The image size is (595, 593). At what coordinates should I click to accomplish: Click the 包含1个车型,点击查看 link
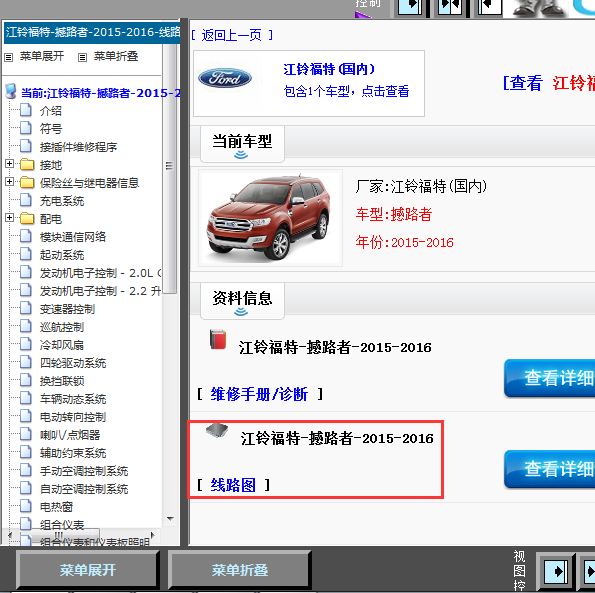(346, 91)
